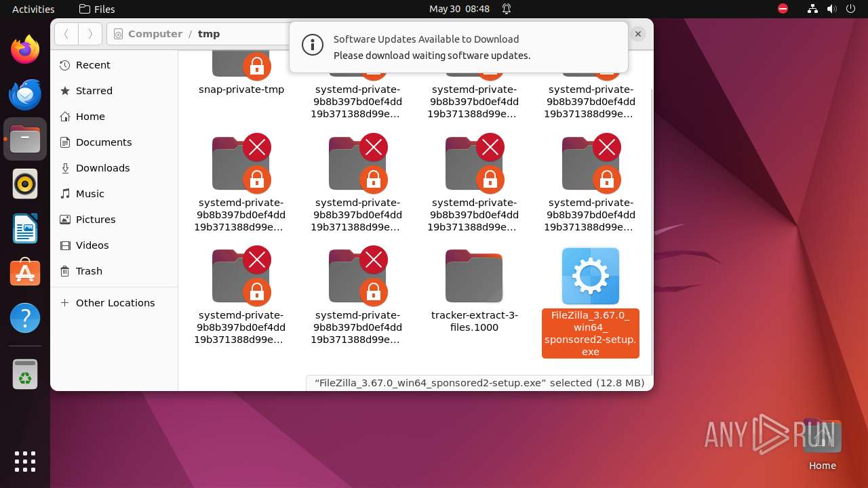Open the Trash icon in dock

[25, 374]
